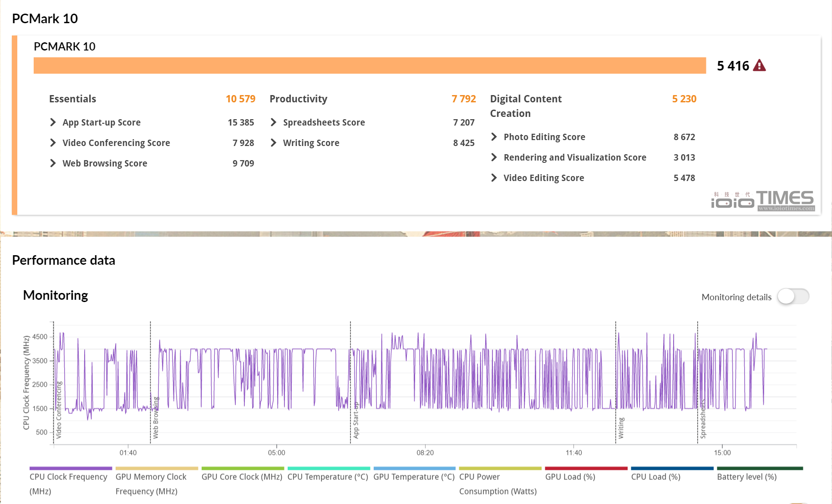Toggle the Monitoring details switch

click(793, 297)
